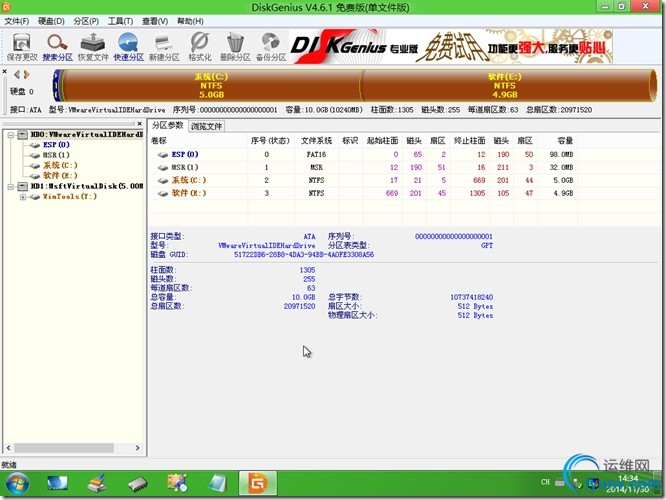Select MSR(1) in the disk tree
Image resolution: width=666 pixels, height=500 pixels.
coord(56,155)
